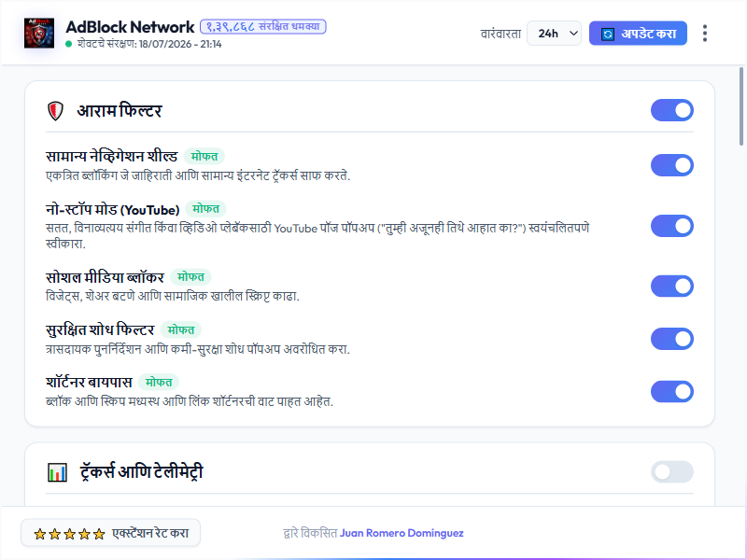This screenshot has width=747, height=560.
Task: Click the संरक्षित धमक्या counter badge
Action: tap(263, 27)
